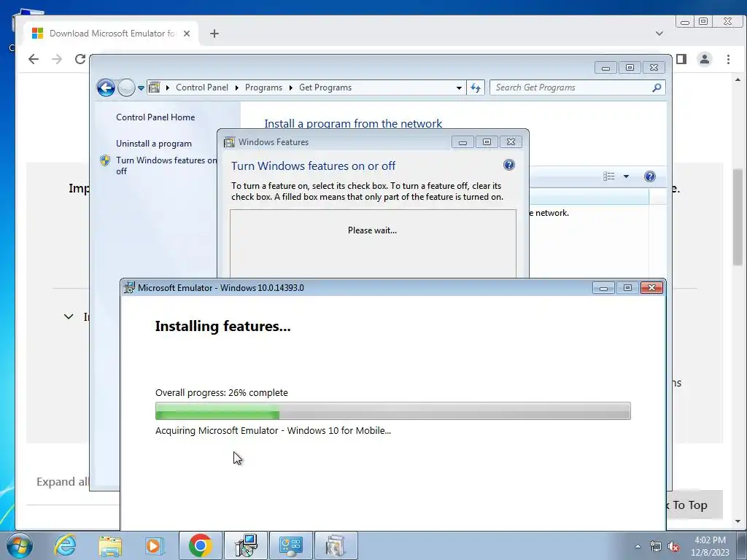Open Windows Media Player from taskbar
This screenshot has height=560, width=747.
[154, 545]
